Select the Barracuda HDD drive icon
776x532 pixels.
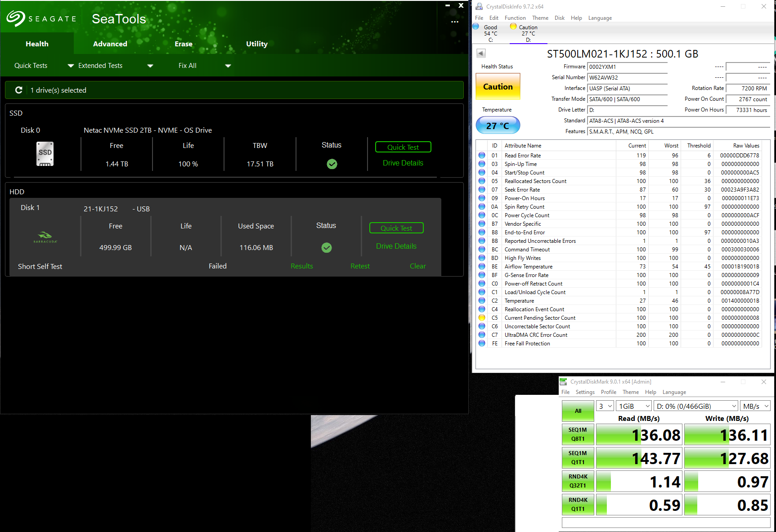(x=45, y=237)
